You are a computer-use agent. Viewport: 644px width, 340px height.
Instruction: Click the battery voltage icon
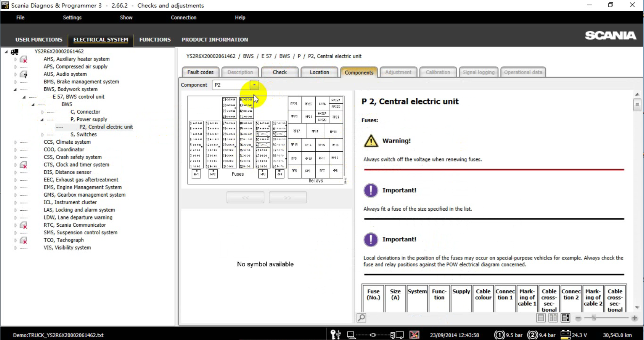point(566,334)
